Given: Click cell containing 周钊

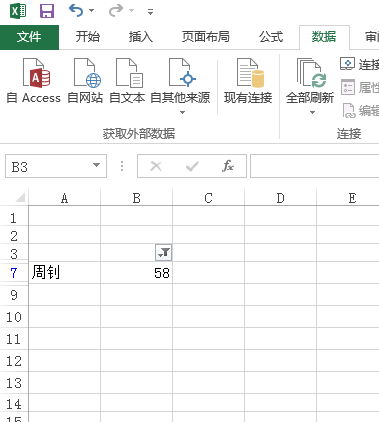Looking at the screenshot, I should pyautogui.click(x=65, y=273).
